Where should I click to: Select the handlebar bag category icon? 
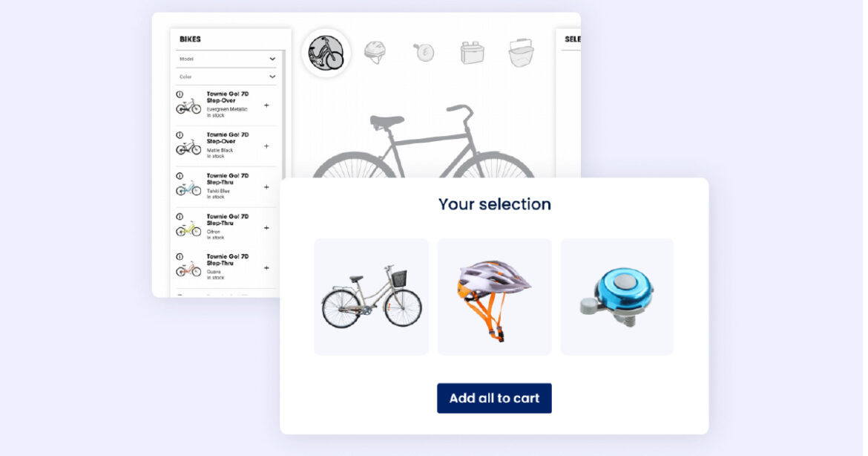[472, 53]
